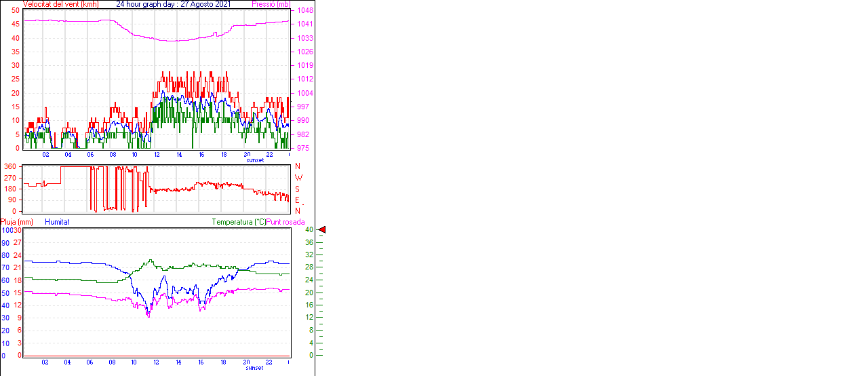
Task: Click the 975 value on the pressure axis
Action: point(302,148)
